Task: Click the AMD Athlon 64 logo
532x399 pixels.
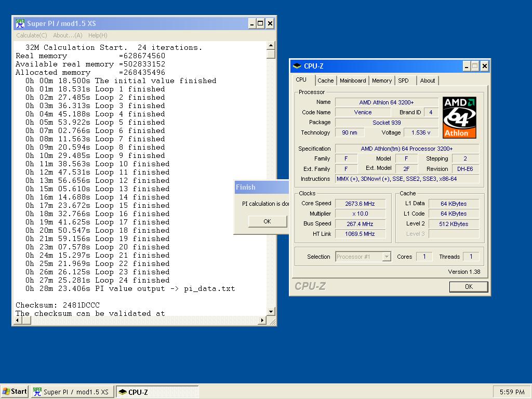Action: pos(459,118)
